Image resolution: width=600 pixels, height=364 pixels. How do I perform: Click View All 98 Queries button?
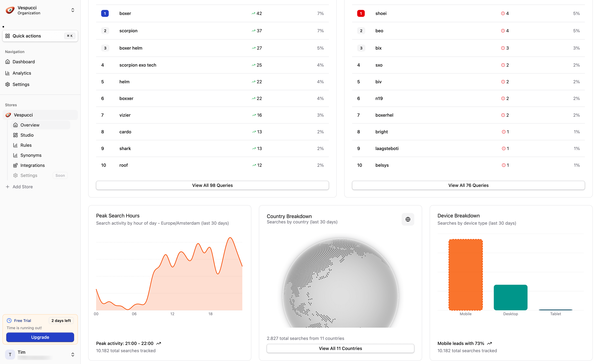point(212,185)
